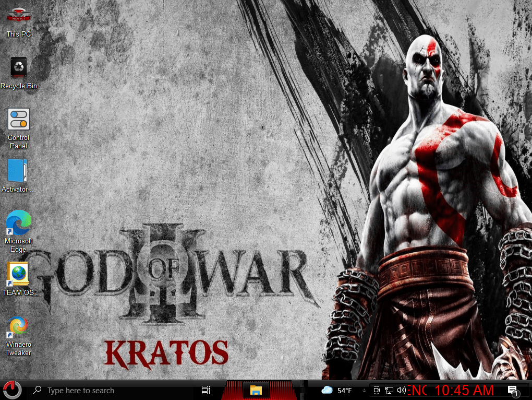Show hidden tray icons arrow

tap(364, 390)
